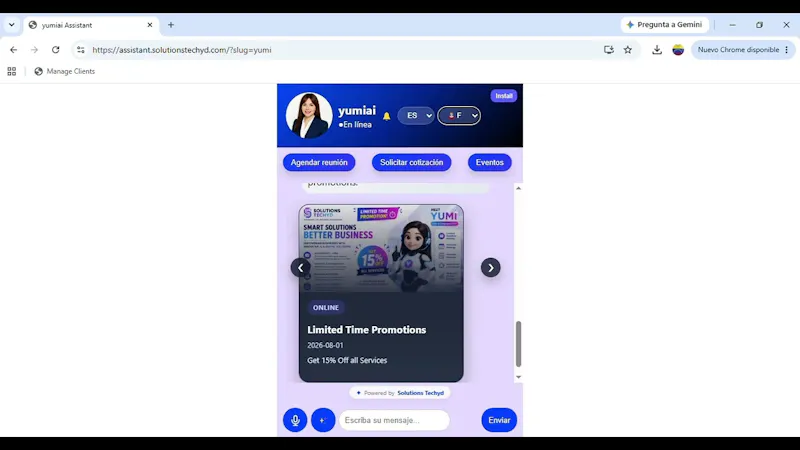Click the date 2026-08-01
Screen dimensions: 800x450
(325, 345)
